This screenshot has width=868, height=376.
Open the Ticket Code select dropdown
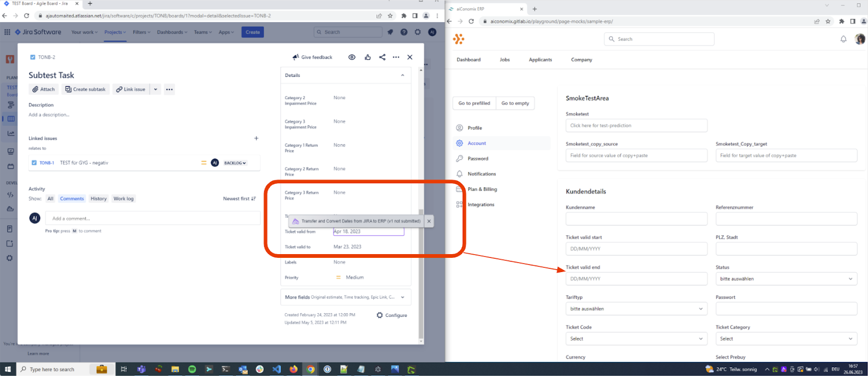coord(636,339)
